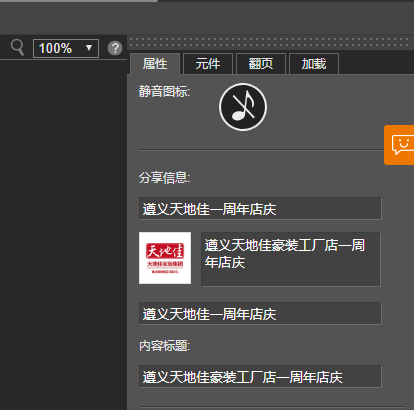
Task: Click the muted music note icon
Action: (243, 107)
